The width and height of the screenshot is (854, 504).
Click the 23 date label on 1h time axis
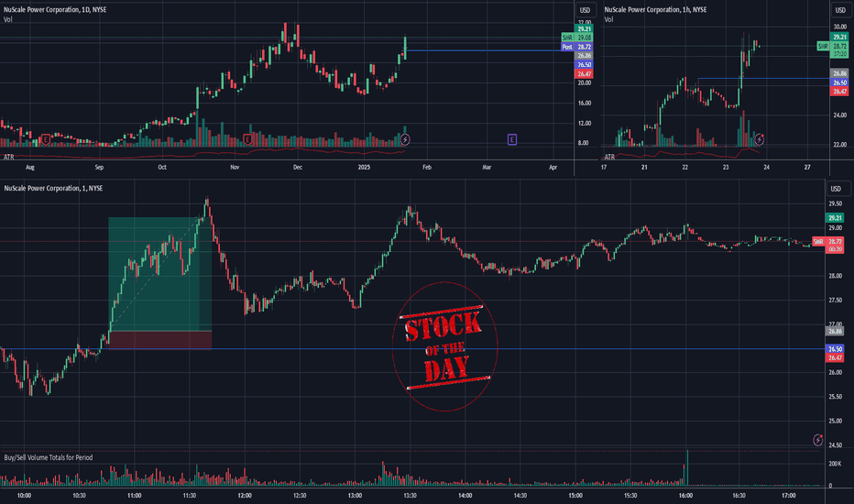(x=726, y=168)
